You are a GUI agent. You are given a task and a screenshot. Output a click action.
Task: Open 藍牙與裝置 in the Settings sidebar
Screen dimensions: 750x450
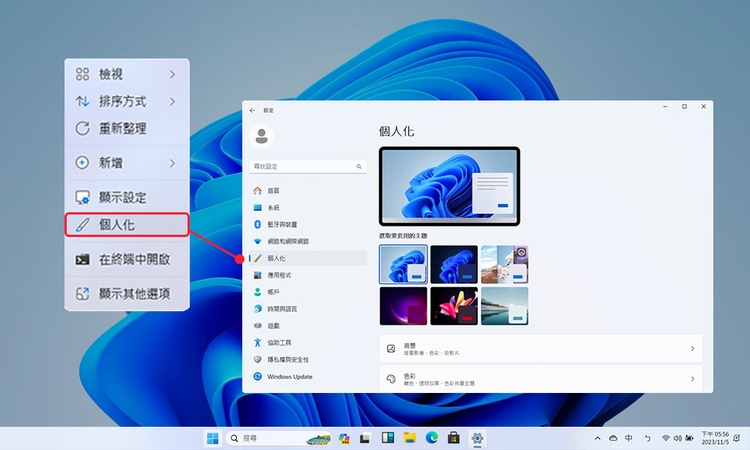[x=308, y=224]
